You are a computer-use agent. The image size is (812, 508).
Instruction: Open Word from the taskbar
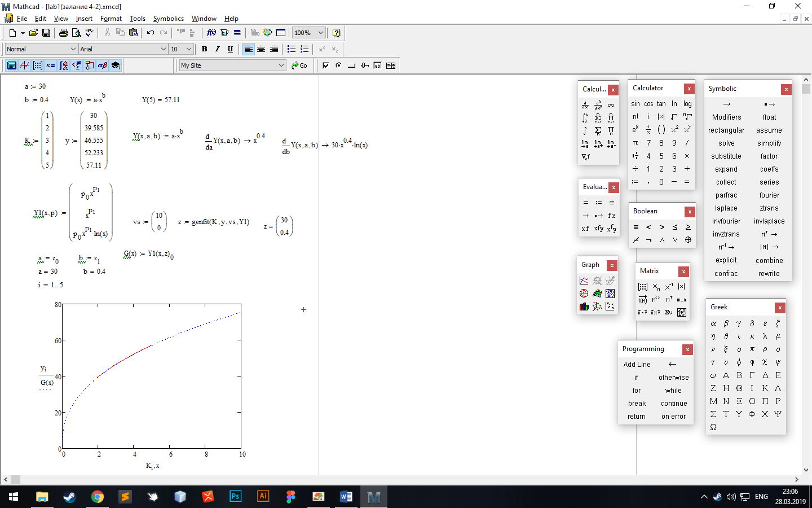click(346, 497)
